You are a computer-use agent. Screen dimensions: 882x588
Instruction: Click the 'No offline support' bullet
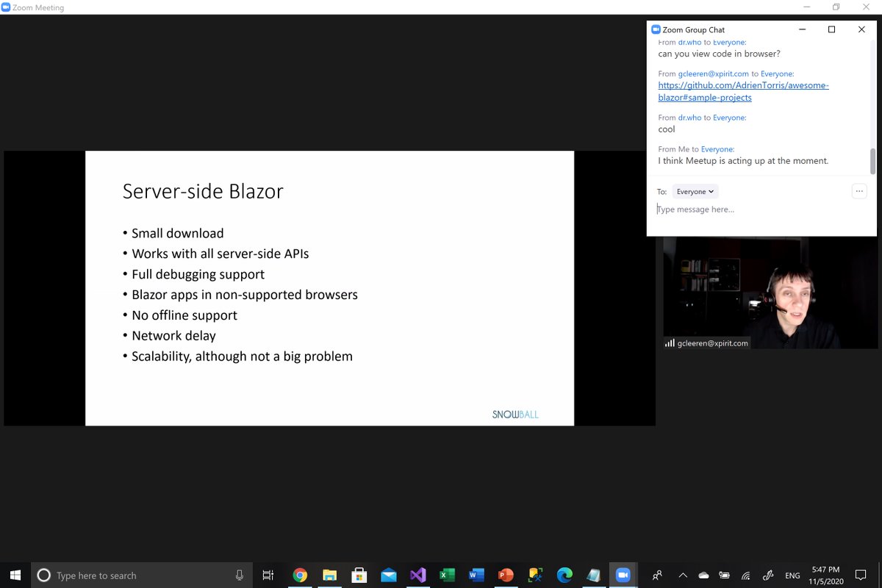(x=184, y=315)
